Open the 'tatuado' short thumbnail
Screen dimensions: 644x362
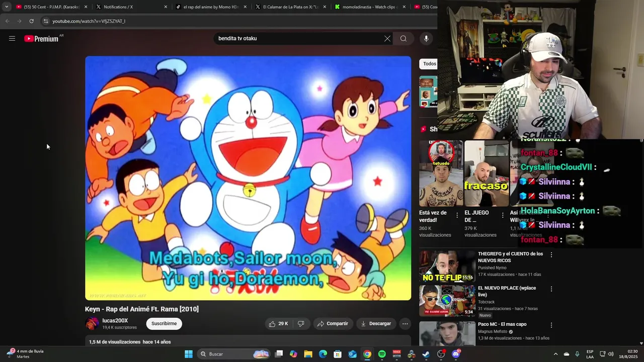(x=441, y=173)
